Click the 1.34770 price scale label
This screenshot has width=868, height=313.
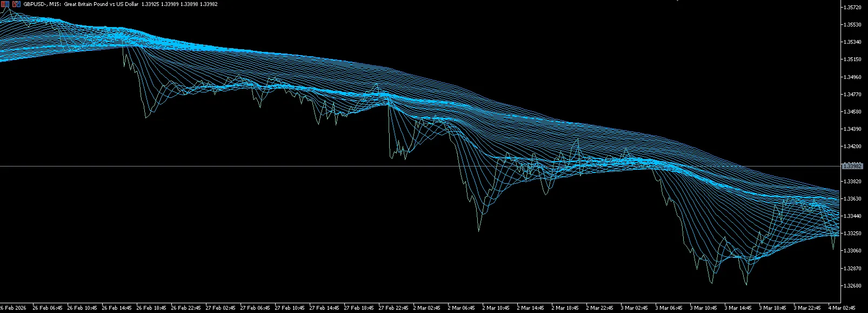click(852, 94)
